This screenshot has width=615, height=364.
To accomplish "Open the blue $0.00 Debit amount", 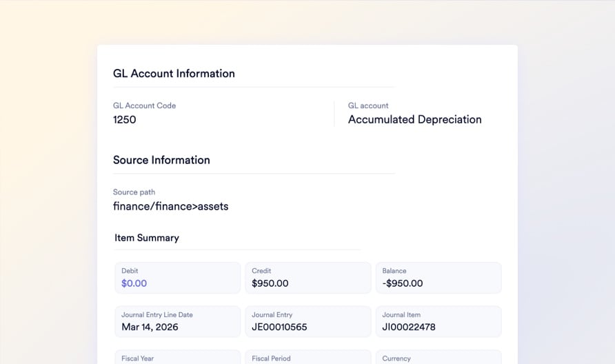I will [x=134, y=283].
